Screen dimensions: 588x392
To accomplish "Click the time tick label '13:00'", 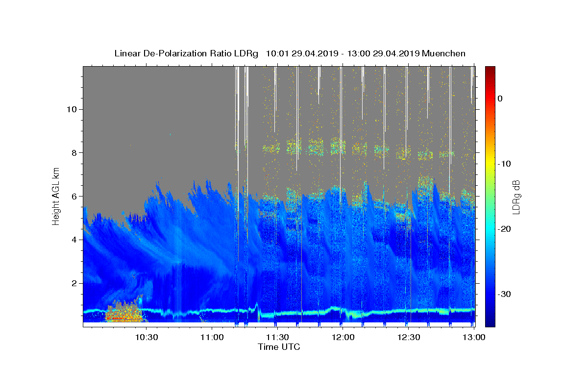I will (474, 337).
